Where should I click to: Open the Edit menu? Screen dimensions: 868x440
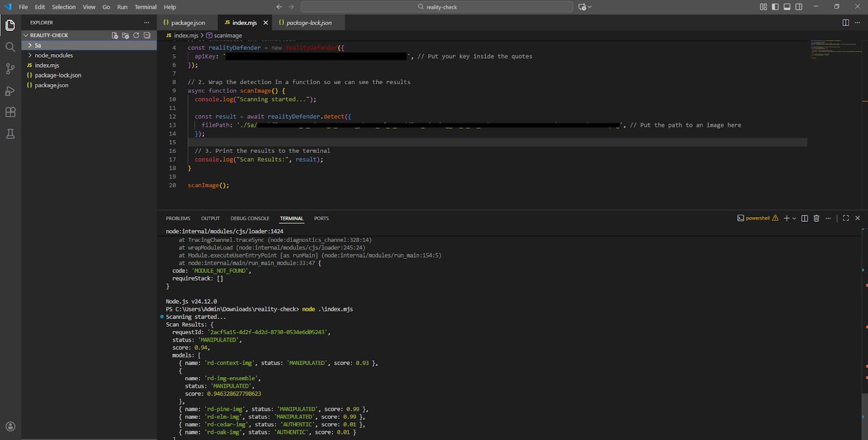[x=40, y=7]
